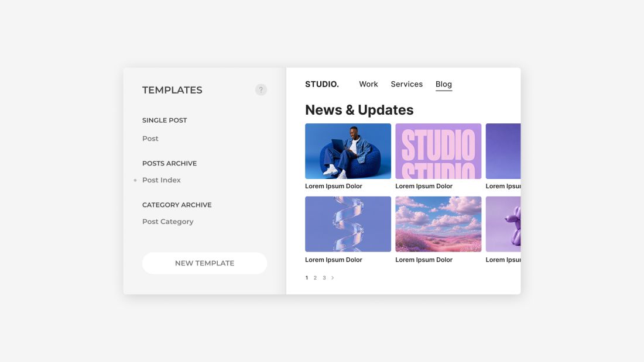This screenshot has width=644, height=362.
Task: Select the Post Index template
Action: [x=162, y=180]
